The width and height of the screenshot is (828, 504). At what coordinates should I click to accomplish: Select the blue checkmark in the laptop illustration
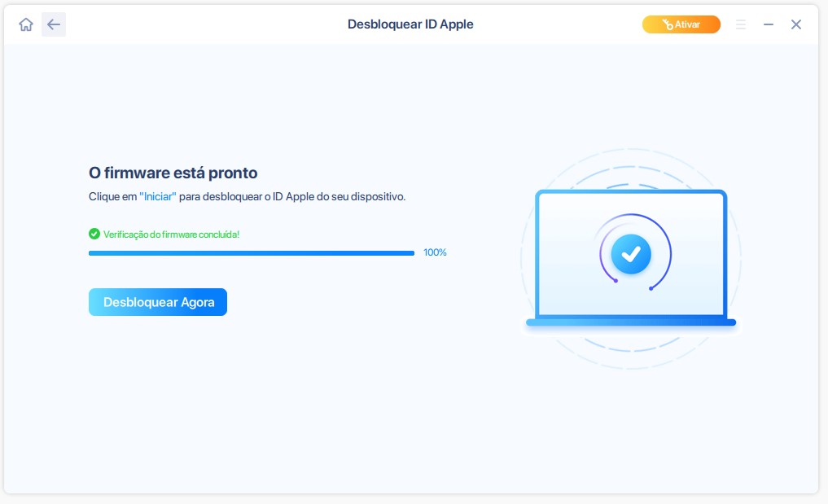pos(632,254)
